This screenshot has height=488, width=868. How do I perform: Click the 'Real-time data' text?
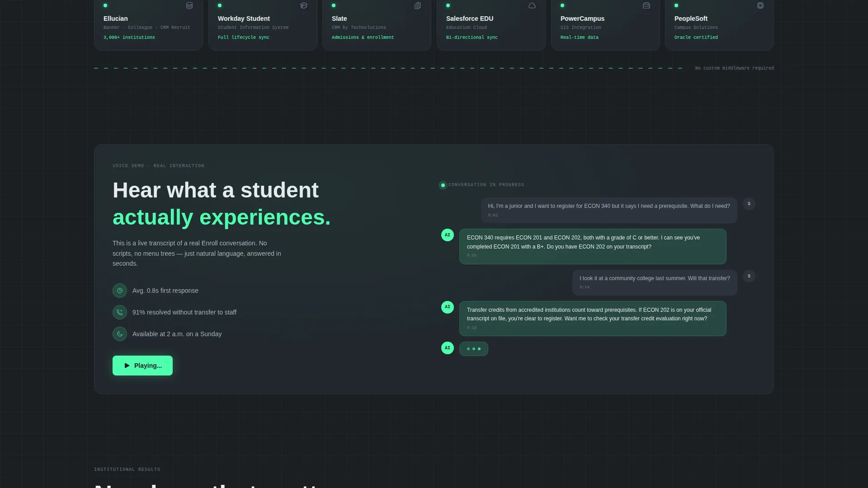[x=580, y=38]
